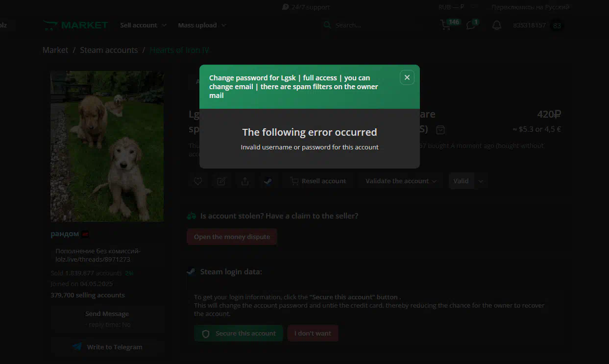Open the money dispute
This screenshot has height=364, width=609.
tap(232, 237)
